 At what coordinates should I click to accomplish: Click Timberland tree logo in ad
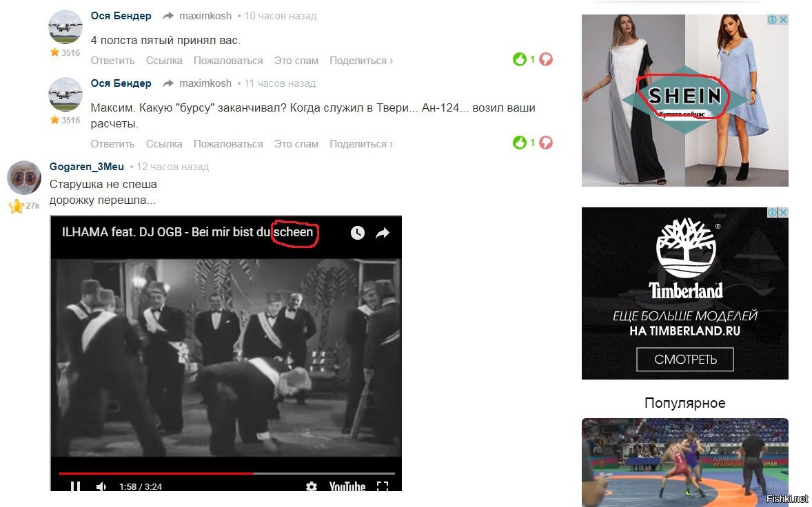686,249
